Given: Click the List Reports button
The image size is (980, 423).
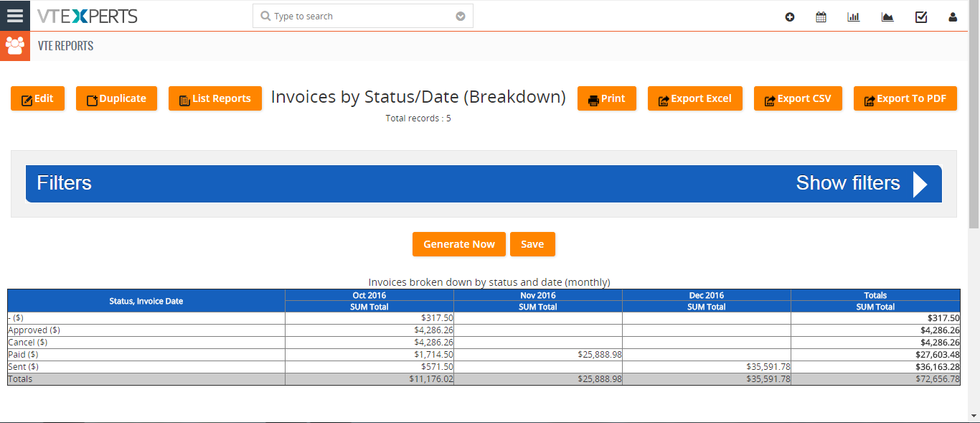Looking at the screenshot, I should (215, 98).
